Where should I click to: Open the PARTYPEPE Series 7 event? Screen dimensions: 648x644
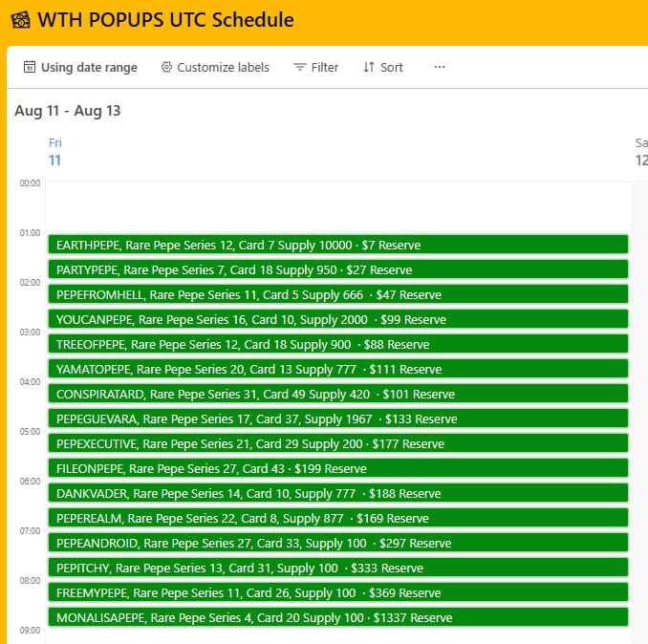pos(338,269)
